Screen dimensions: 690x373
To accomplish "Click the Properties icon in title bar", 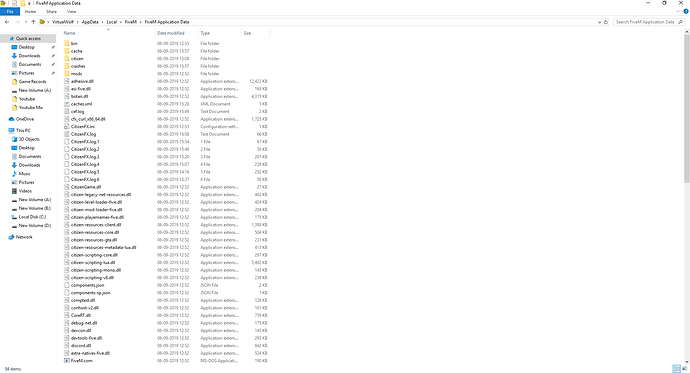I will pyautogui.click(x=15, y=3).
